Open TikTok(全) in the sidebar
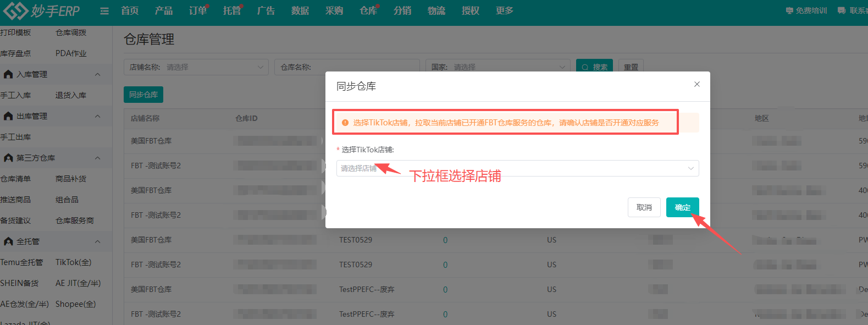 point(73,262)
